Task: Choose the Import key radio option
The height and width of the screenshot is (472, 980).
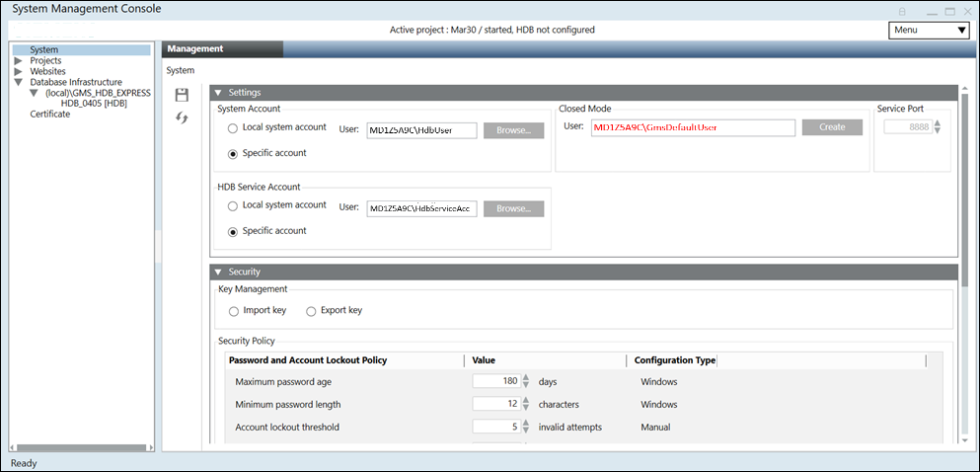Action: pos(234,311)
